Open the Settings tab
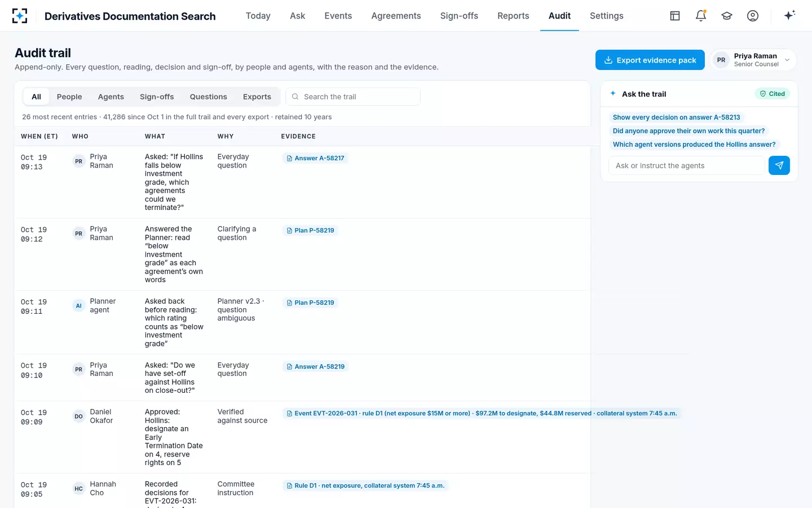The width and height of the screenshot is (812, 508). [607, 16]
